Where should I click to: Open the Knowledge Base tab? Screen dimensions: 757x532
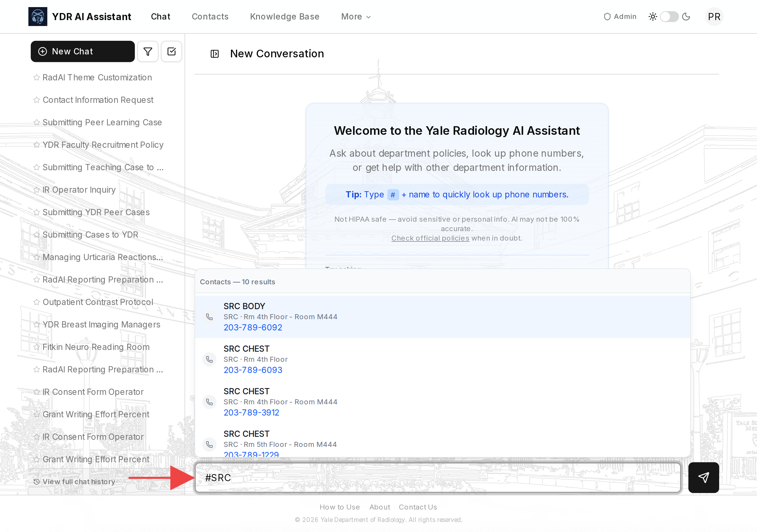pyautogui.click(x=284, y=17)
